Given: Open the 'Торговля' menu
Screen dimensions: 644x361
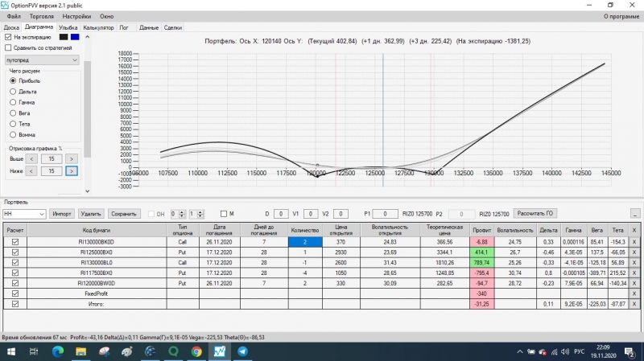Looking at the screenshot, I should (42, 16).
